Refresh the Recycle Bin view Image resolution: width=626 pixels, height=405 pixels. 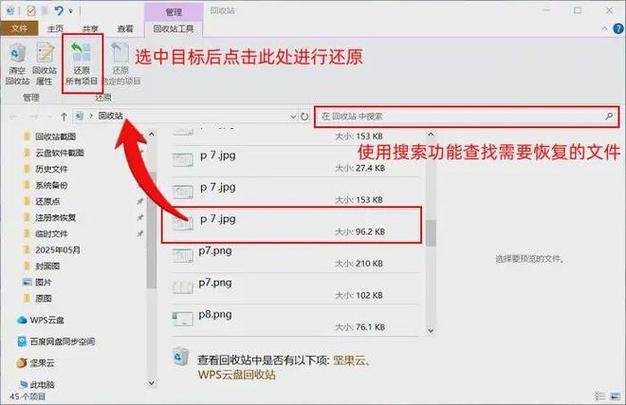(x=305, y=117)
